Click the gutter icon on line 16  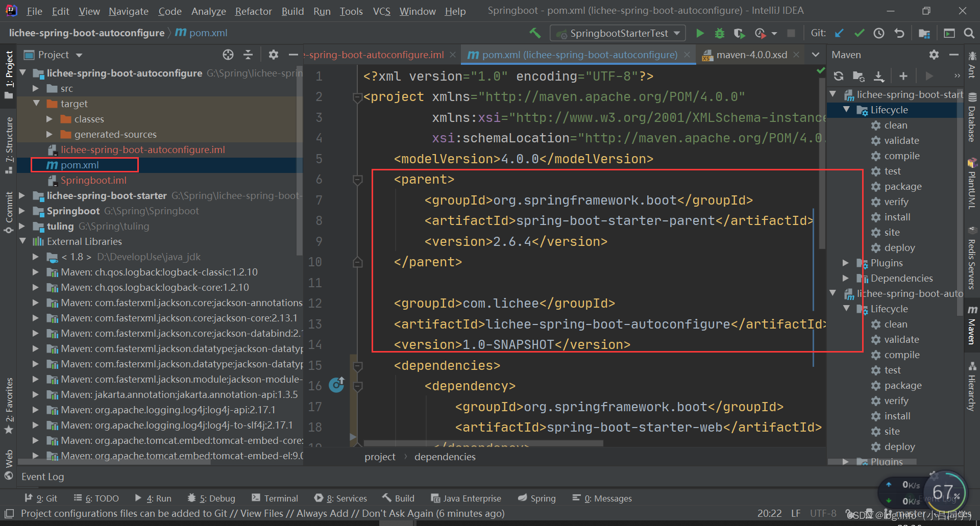click(x=336, y=385)
